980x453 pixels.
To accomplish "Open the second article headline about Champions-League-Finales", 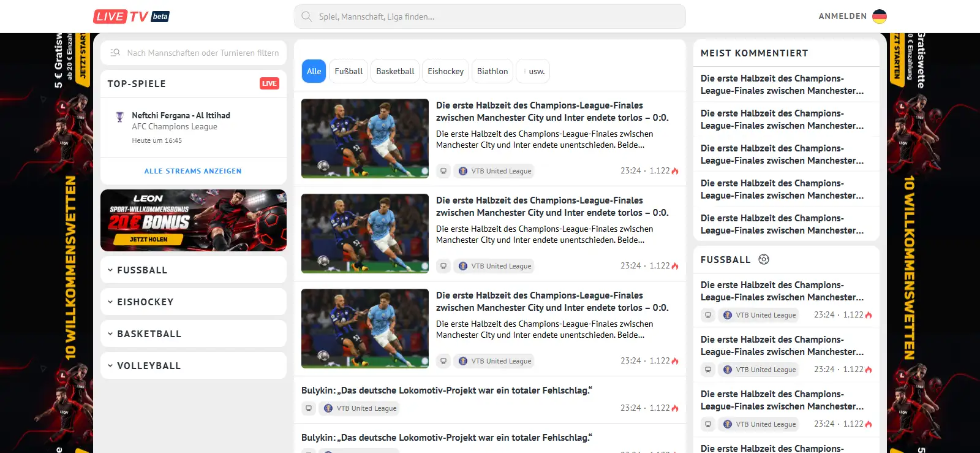I will [x=552, y=207].
